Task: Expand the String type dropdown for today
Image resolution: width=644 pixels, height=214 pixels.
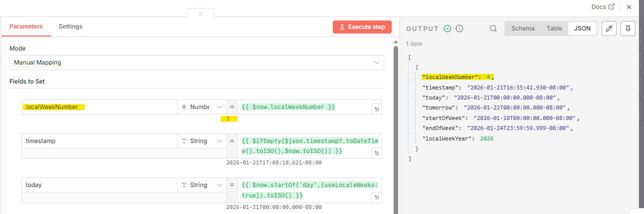Action: coord(202,185)
